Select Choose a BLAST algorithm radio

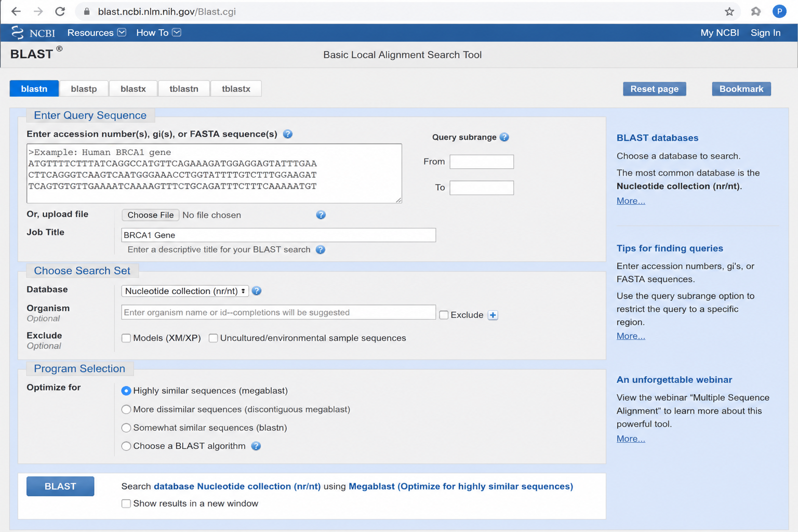coord(126,446)
